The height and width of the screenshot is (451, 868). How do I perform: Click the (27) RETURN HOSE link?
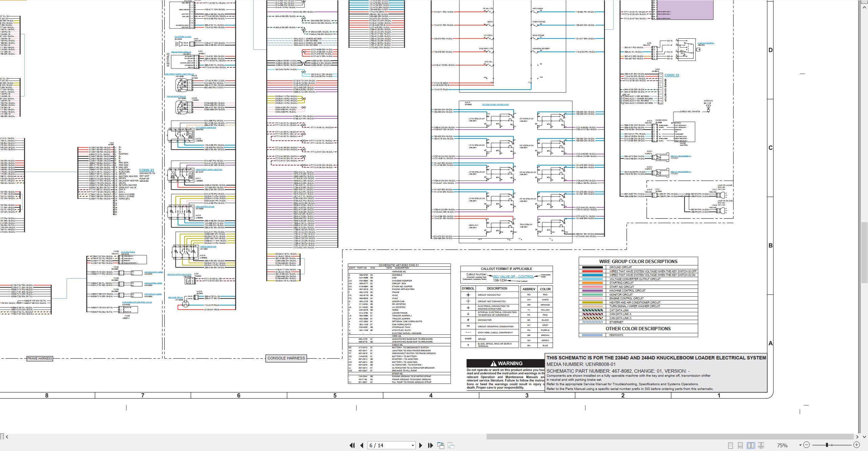click(153, 294)
